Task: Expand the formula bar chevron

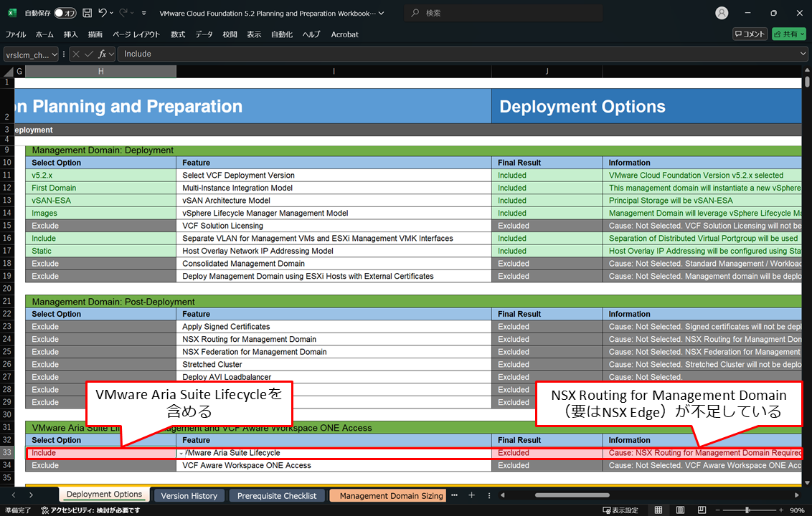Action: (803, 54)
